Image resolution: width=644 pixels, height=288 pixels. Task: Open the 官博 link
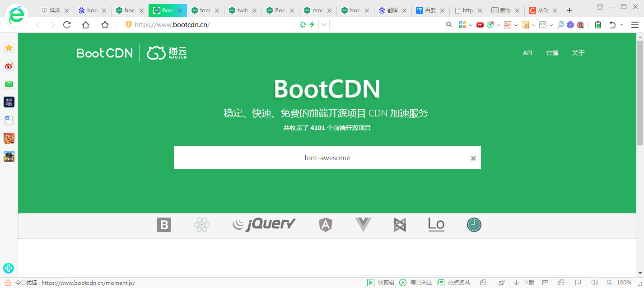point(552,53)
